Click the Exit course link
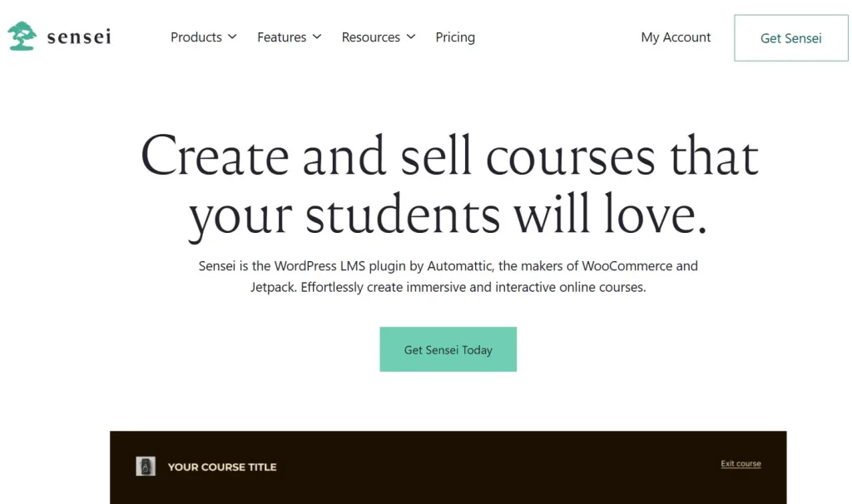Screen dimensions: 852x504 pyautogui.click(x=741, y=464)
